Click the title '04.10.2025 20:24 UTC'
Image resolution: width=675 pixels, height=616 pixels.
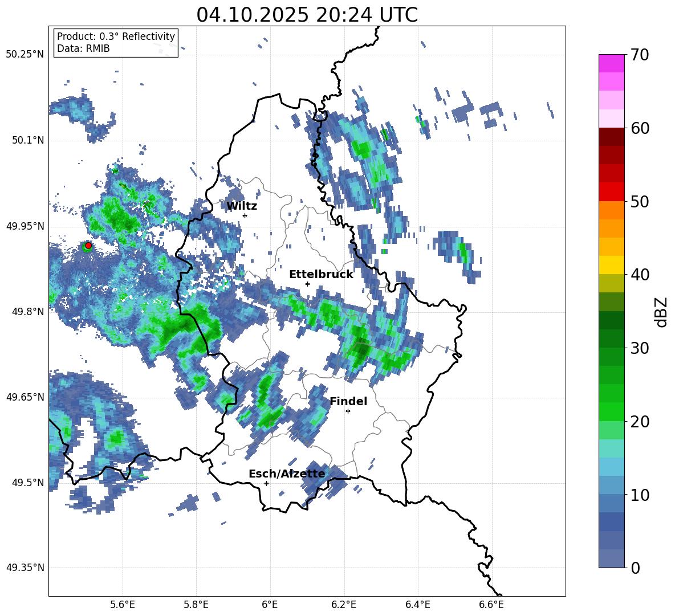click(x=307, y=15)
